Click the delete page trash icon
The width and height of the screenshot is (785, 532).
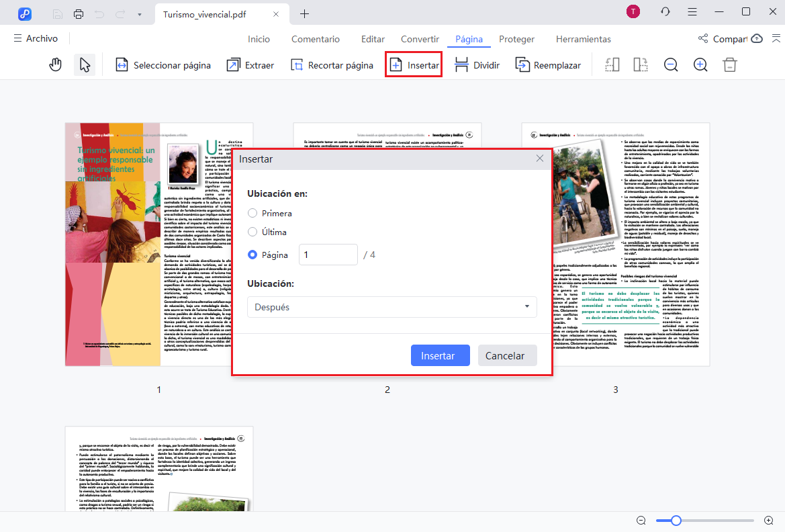point(730,65)
